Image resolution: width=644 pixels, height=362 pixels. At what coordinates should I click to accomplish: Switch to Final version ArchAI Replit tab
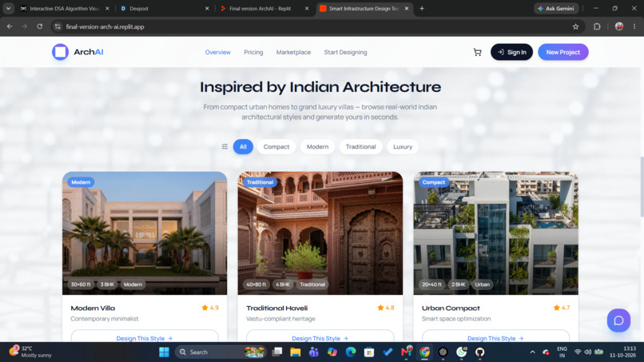[264, 8]
